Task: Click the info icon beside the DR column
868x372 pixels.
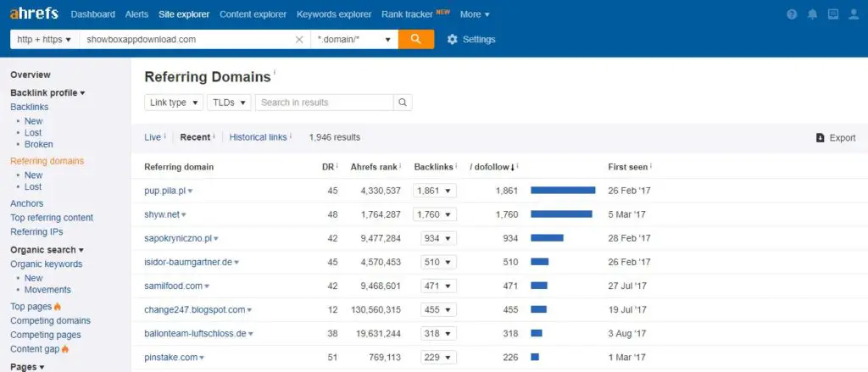Action: (337, 166)
